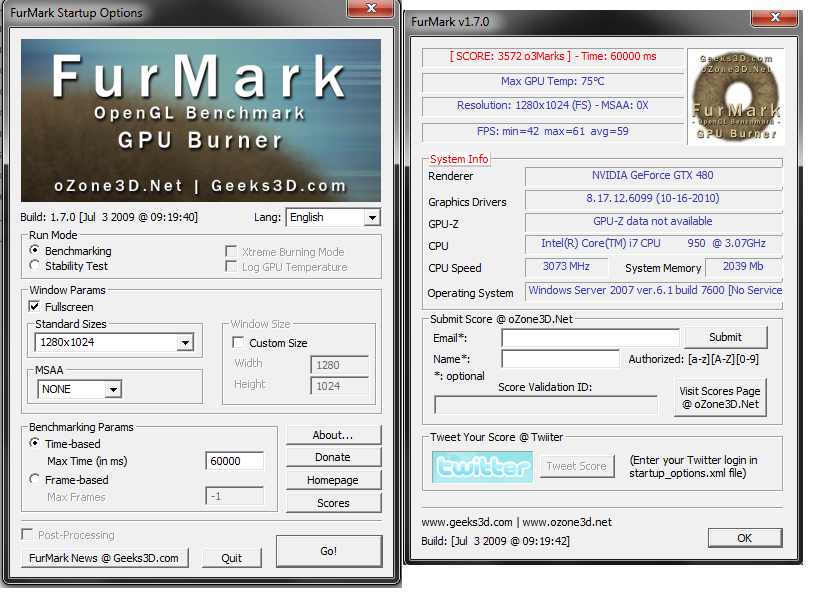This screenshot has height=608, width=823.
Task: Click the Email input field
Action: click(x=590, y=338)
